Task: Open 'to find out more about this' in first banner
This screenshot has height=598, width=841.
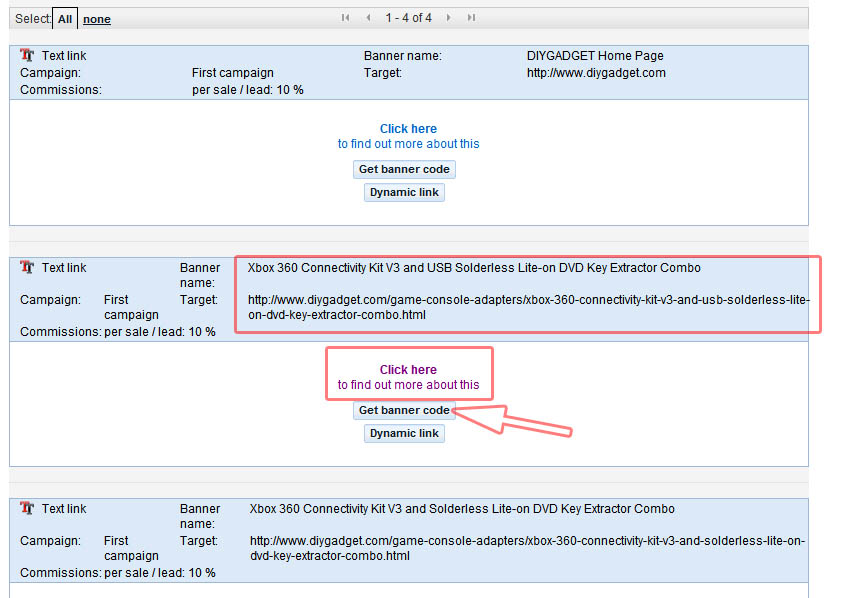Action: click(408, 144)
